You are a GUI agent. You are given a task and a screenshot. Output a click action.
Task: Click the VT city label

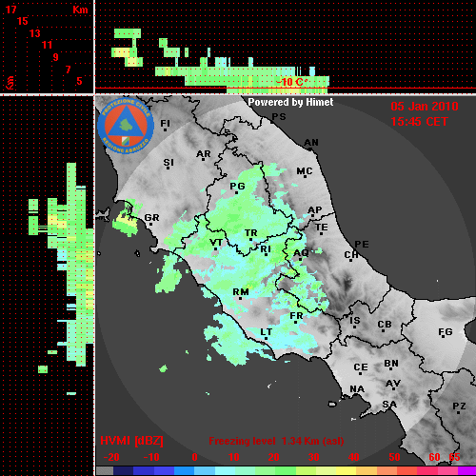point(216,243)
